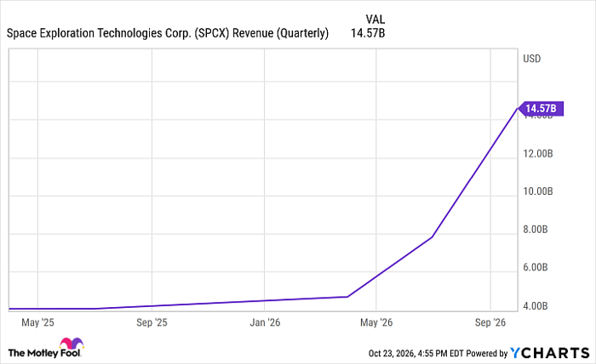The image size is (596, 364).
Task: Click the '4.00B' y-axis label
Action: (x=536, y=305)
